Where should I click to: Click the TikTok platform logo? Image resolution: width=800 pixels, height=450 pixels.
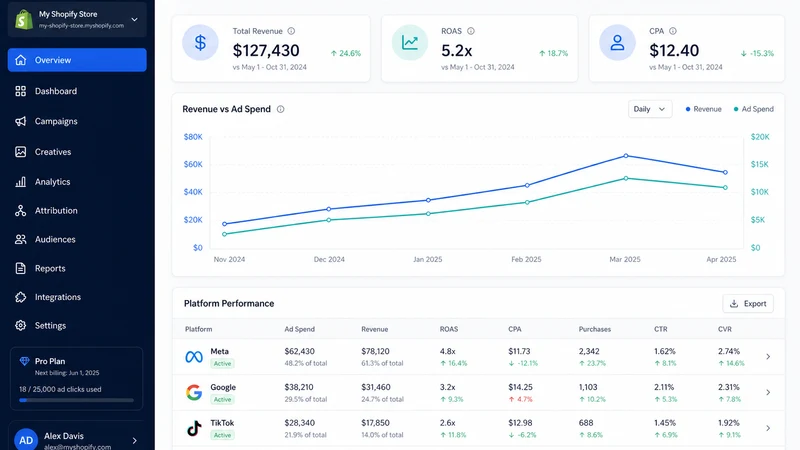tap(194, 428)
